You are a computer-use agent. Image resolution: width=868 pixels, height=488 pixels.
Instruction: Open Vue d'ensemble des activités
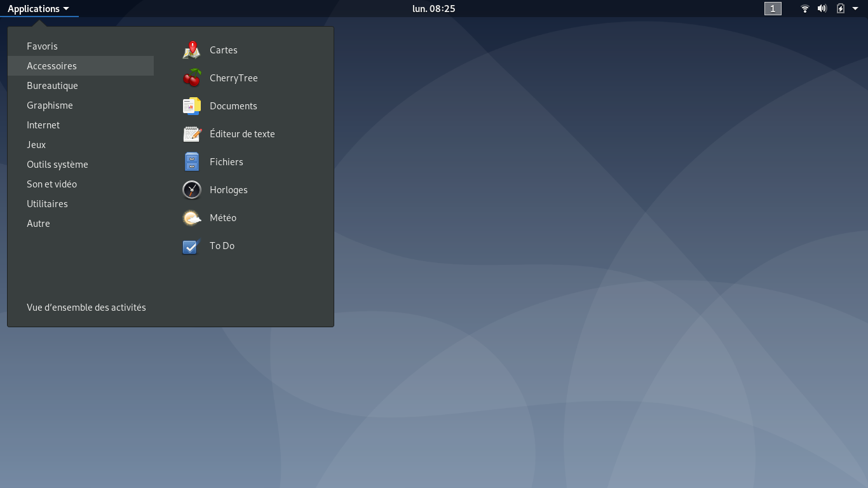tap(86, 308)
